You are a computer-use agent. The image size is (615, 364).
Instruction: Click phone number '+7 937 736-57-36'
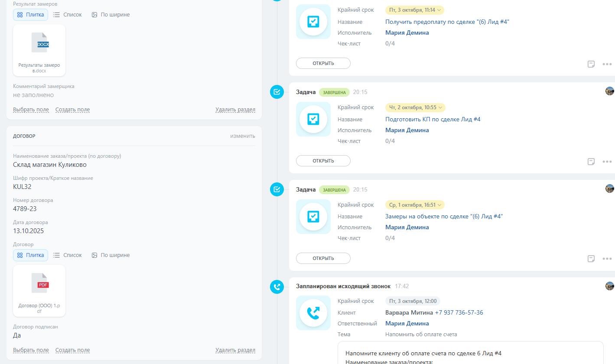[x=459, y=312]
